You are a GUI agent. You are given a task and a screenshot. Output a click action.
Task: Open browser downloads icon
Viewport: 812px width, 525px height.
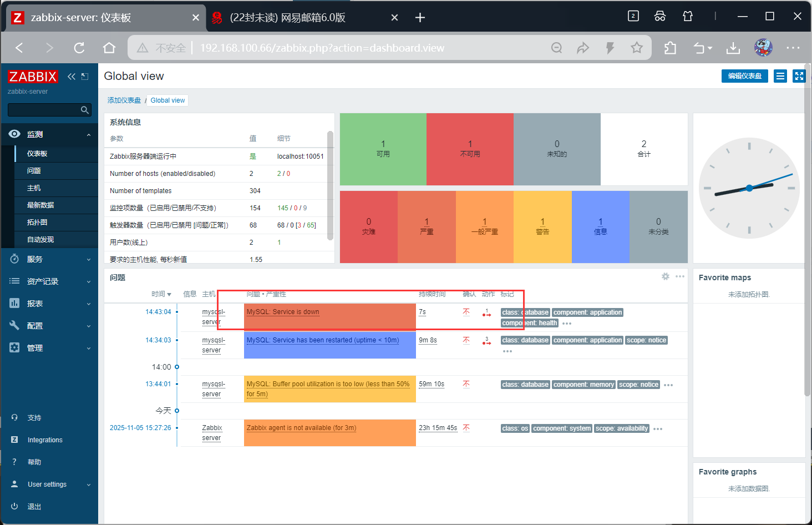pyautogui.click(x=733, y=48)
